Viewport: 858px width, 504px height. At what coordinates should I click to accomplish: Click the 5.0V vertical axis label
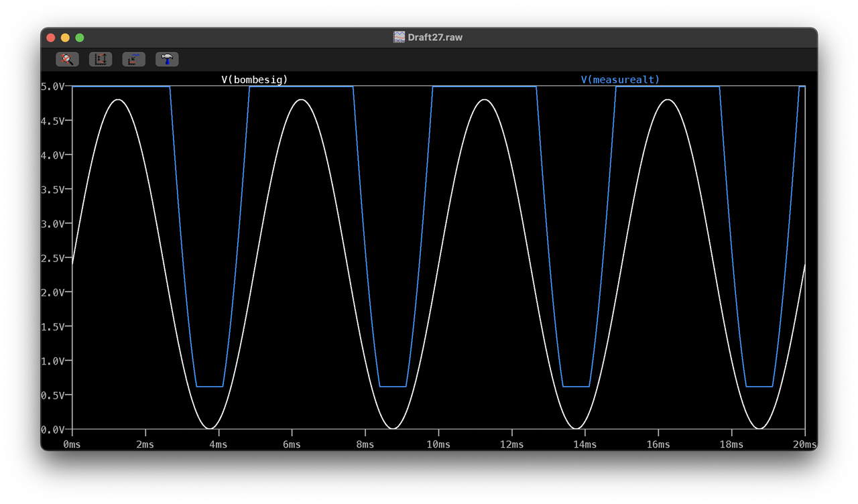point(53,86)
